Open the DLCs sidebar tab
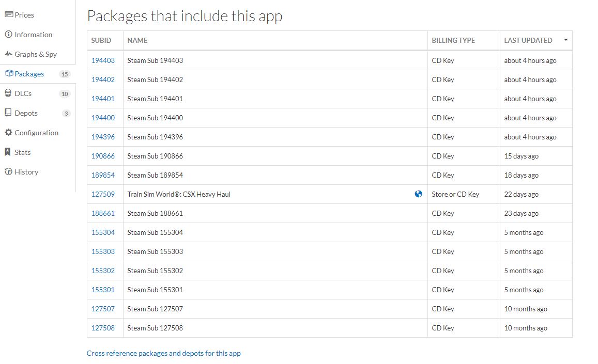This screenshot has height=364, width=598. (x=23, y=93)
